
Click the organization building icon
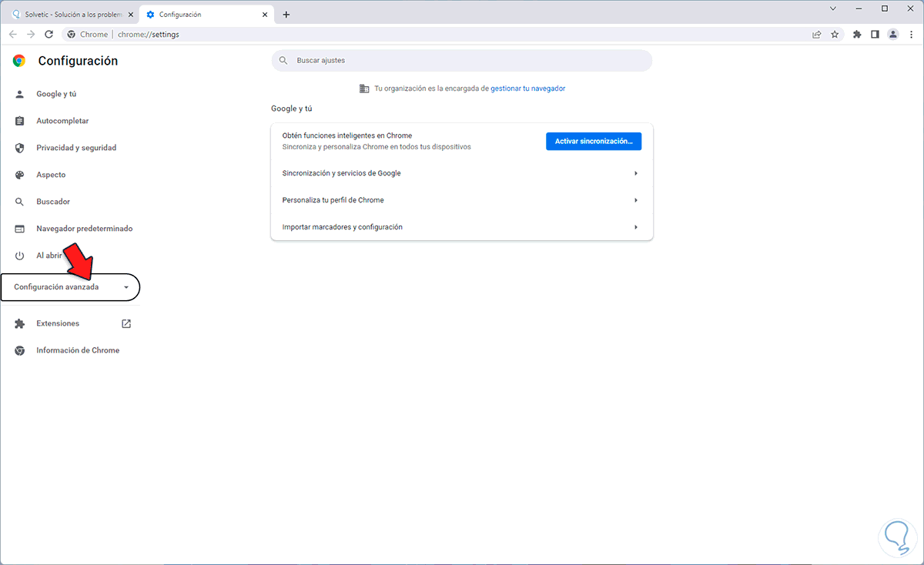pyautogui.click(x=364, y=89)
